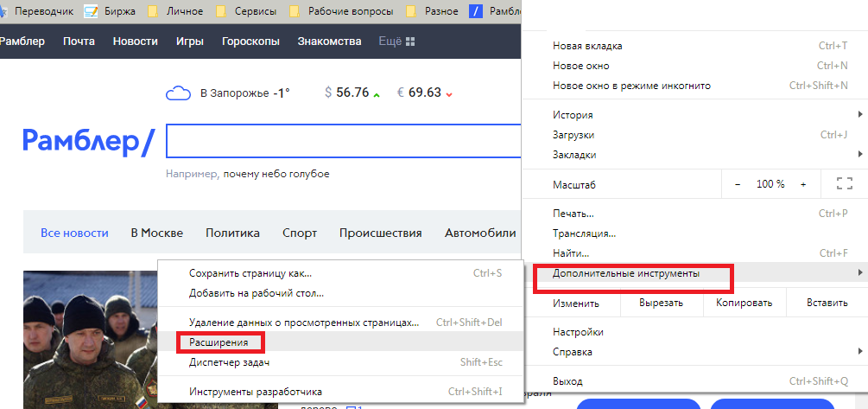Click the example query почему небо голубое
Screen dimensions: 868x409
[x=276, y=174]
